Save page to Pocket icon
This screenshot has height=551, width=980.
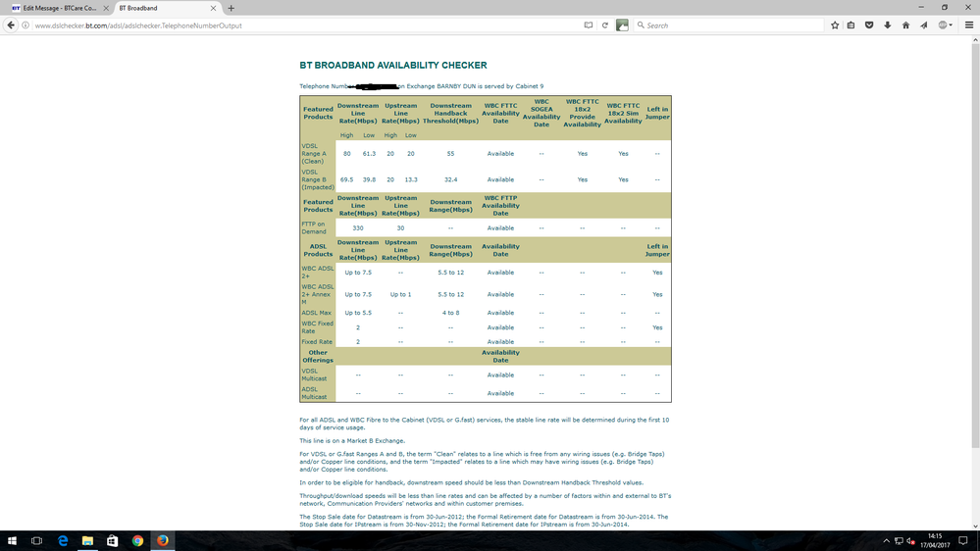pyautogui.click(x=869, y=25)
